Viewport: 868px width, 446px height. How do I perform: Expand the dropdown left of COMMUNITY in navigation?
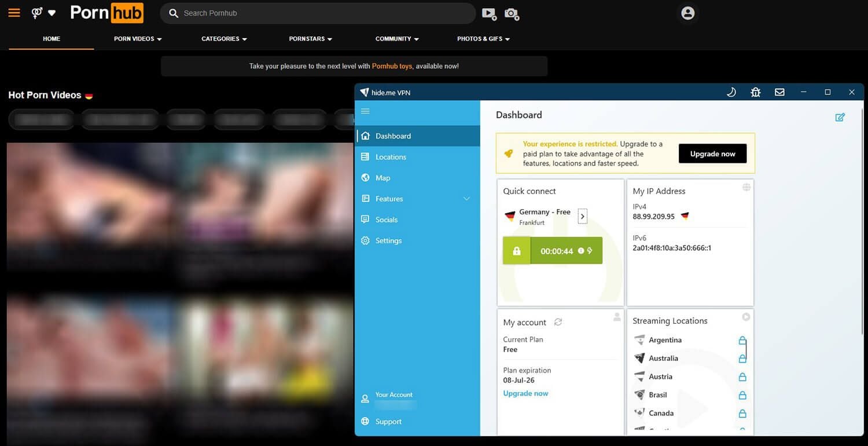point(310,39)
